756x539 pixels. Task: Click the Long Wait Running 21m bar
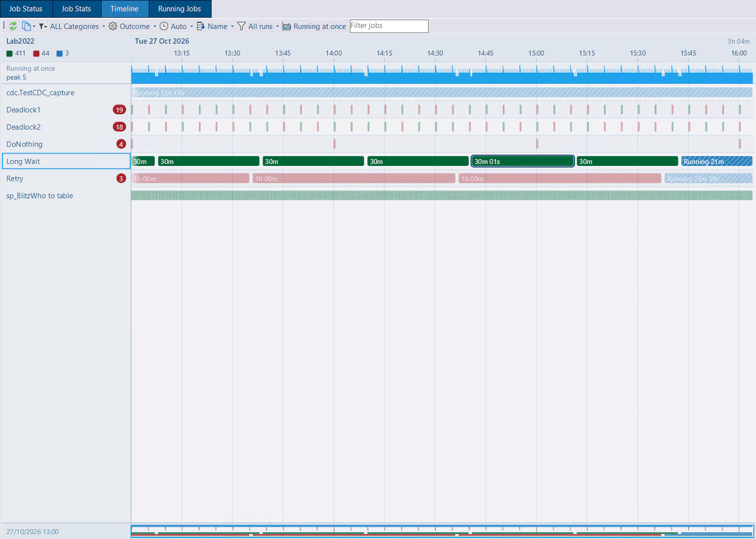click(717, 162)
